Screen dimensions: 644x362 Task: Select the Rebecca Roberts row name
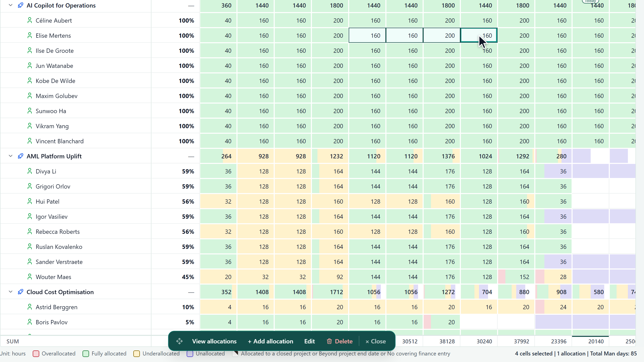58,232
